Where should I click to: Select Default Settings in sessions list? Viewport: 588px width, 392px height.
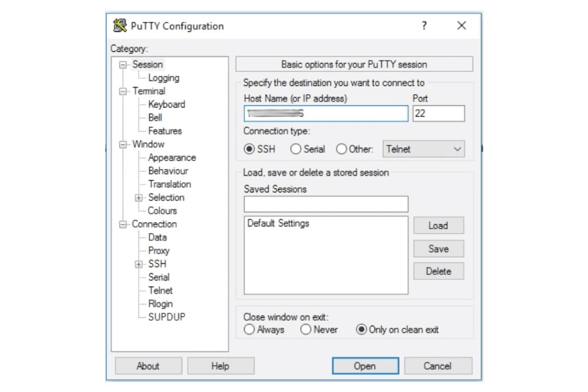pyautogui.click(x=278, y=224)
